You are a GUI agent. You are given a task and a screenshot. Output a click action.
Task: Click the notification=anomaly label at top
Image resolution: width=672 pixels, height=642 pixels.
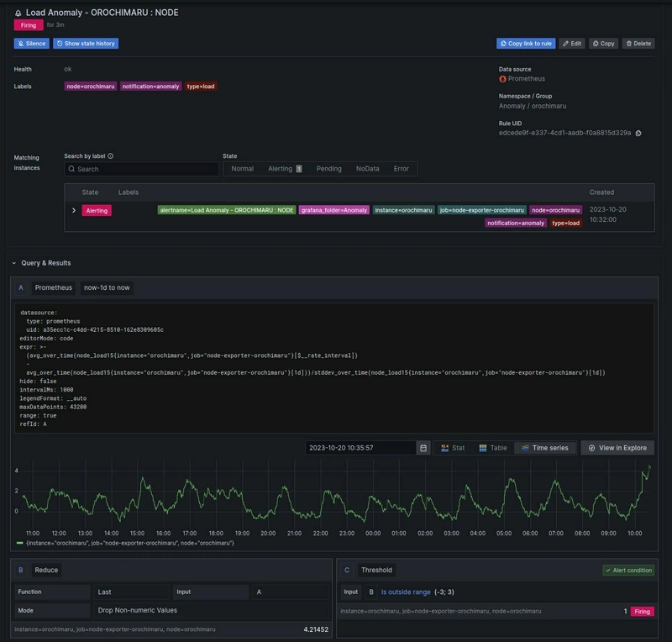(150, 87)
